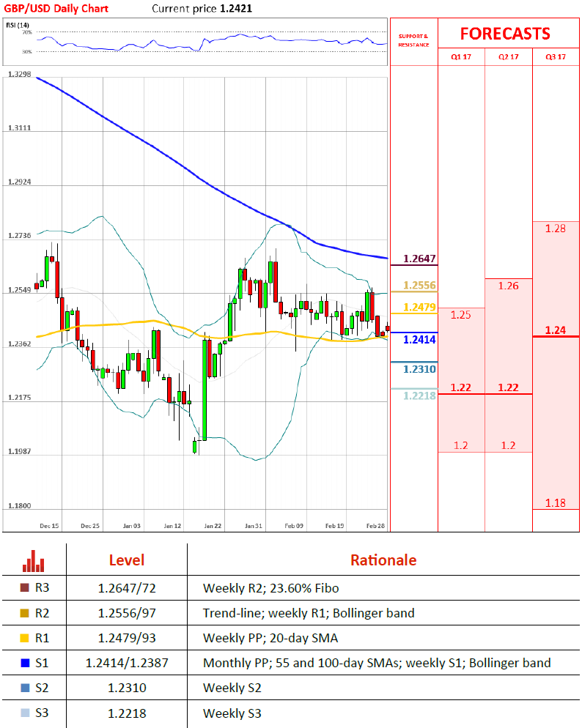The width and height of the screenshot is (582, 728).
Task: Click Q3 17 high forecast 1.28
Action: (x=556, y=229)
